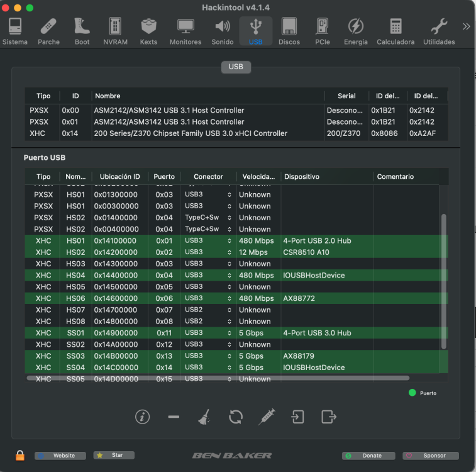Click the info icon below port list
The height and width of the screenshot is (472, 476).
[142, 417]
